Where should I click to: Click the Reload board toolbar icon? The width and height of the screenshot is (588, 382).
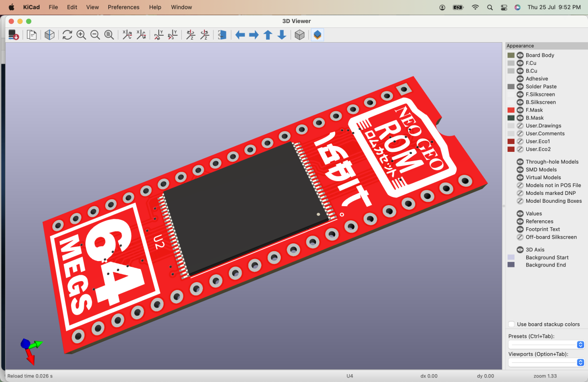pos(14,35)
